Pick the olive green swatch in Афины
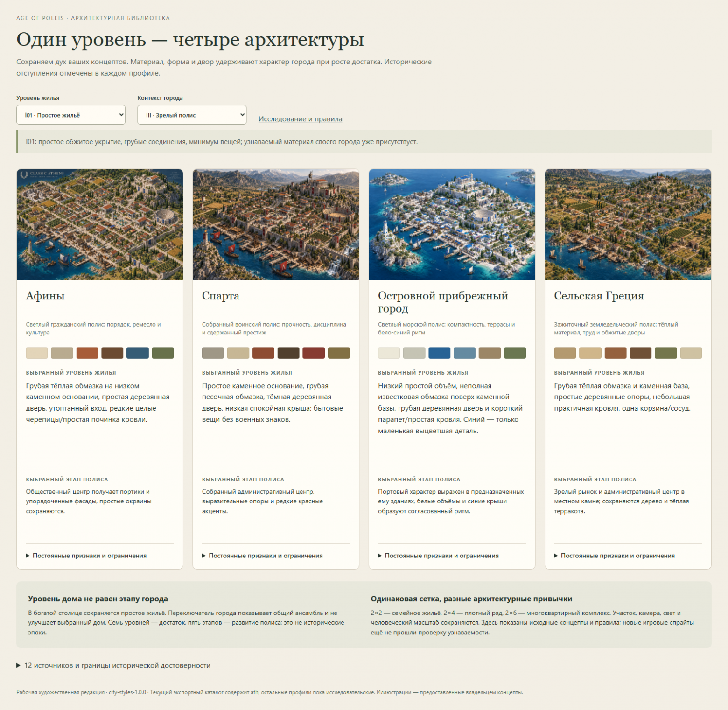This screenshot has height=710, width=728. 163,353
